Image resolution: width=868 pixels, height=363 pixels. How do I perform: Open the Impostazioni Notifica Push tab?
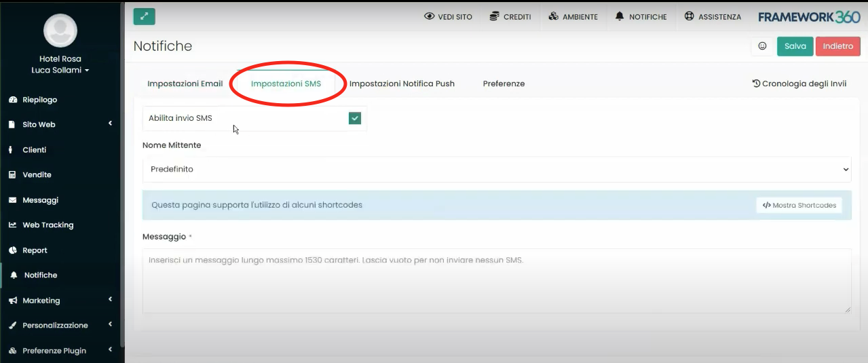click(402, 83)
